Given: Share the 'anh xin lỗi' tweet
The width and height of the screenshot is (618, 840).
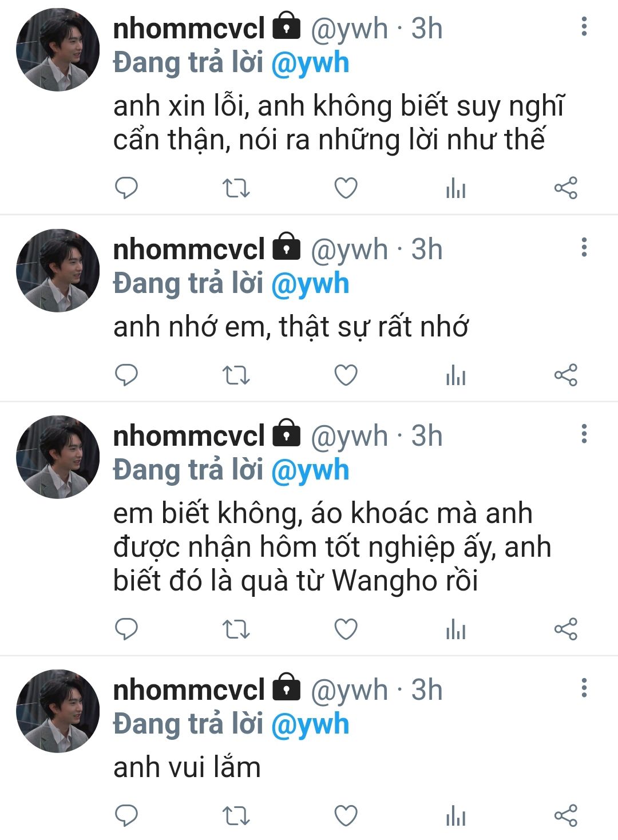Looking at the screenshot, I should pos(565,188).
